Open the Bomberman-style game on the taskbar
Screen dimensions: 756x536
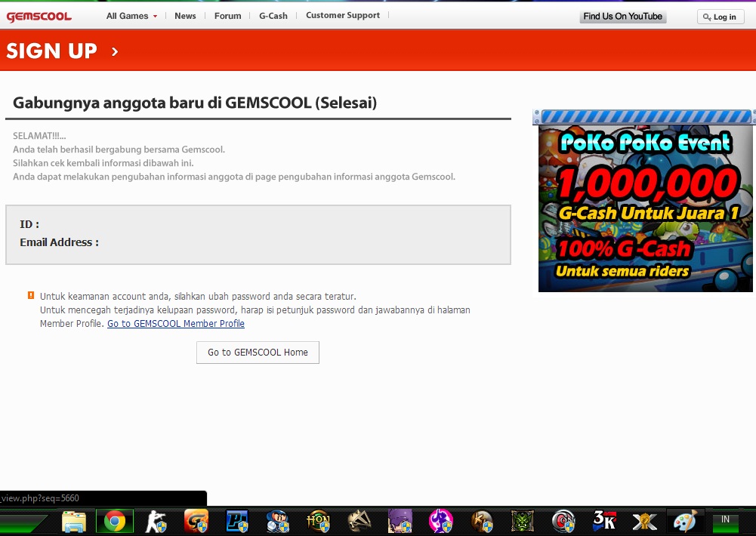click(277, 521)
